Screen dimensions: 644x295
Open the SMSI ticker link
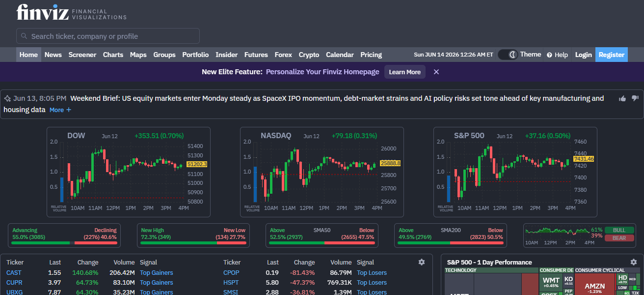click(x=231, y=292)
